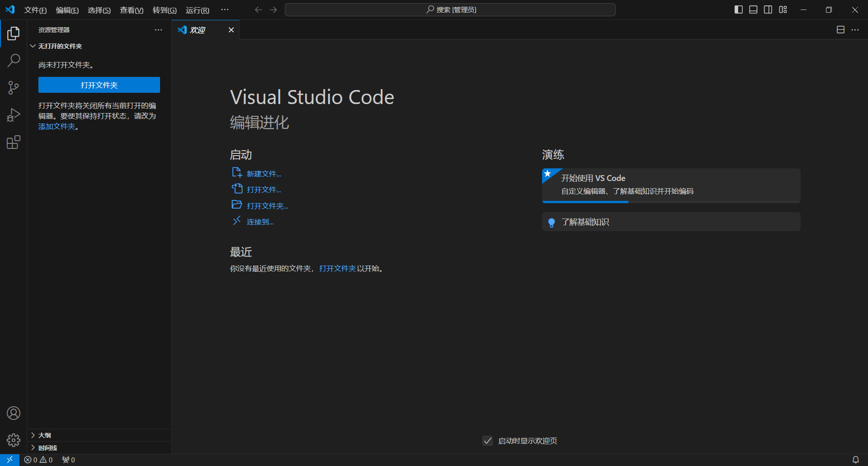The height and width of the screenshot is (466, 868).
Task: Click the 打开文件... link
Action: pyautogui.click(x=264, y=190)
